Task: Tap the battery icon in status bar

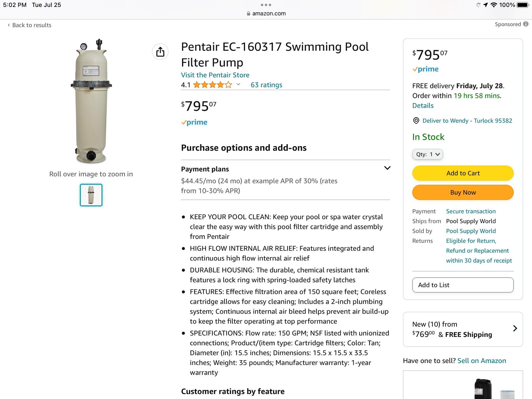Action: tap(523, 5)
